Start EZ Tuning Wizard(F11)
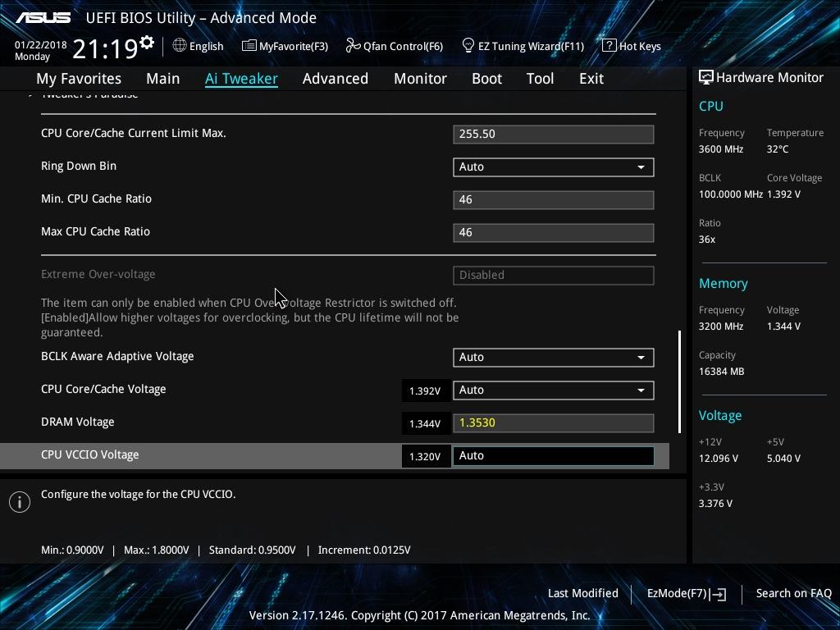Screen dimensions: 840x630 click(x=531, y=46)
